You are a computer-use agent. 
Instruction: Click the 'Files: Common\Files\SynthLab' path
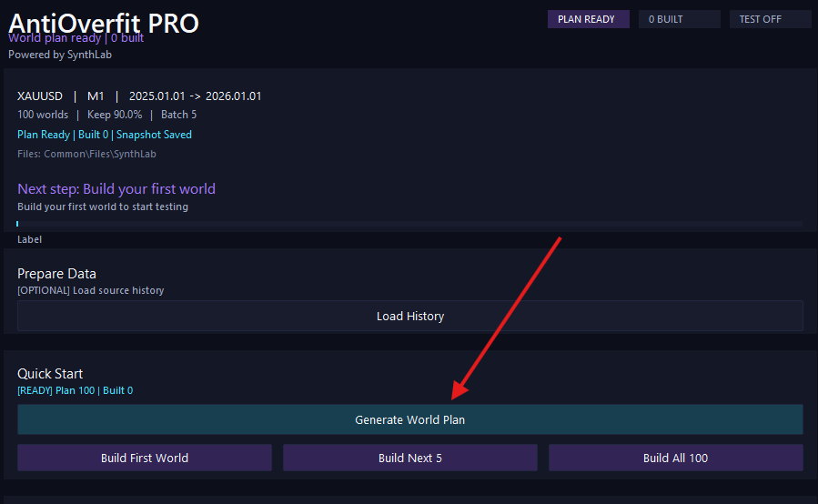coord(86,154)
